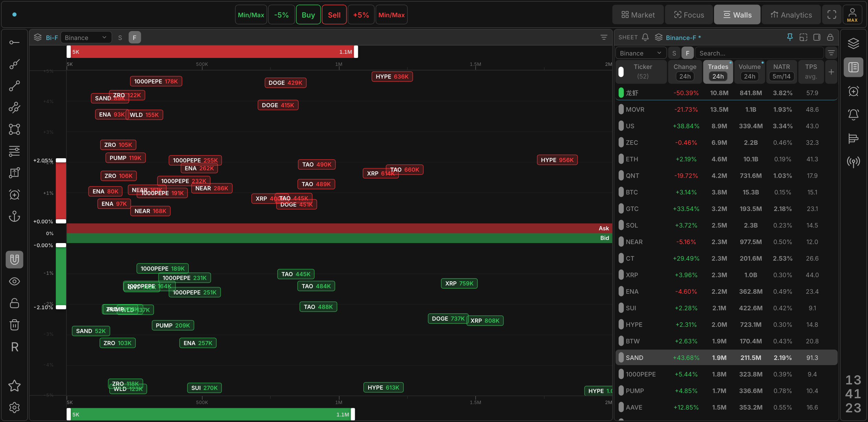Click the red ask size range slider right handle
Viewport: 868px width, 422px height.
click(356, 52)
